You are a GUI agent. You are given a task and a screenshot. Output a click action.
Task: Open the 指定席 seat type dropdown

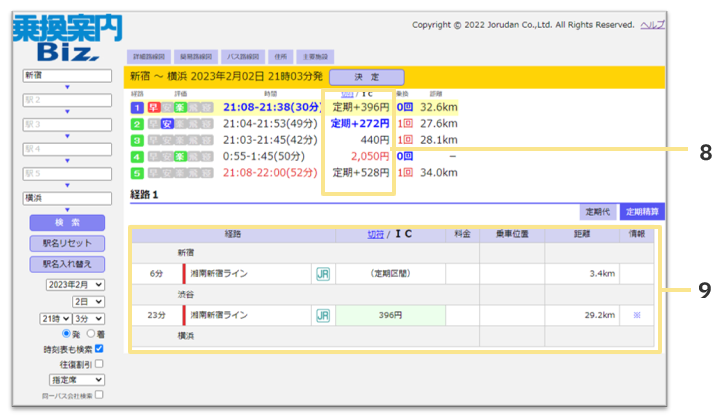(76, 380)
